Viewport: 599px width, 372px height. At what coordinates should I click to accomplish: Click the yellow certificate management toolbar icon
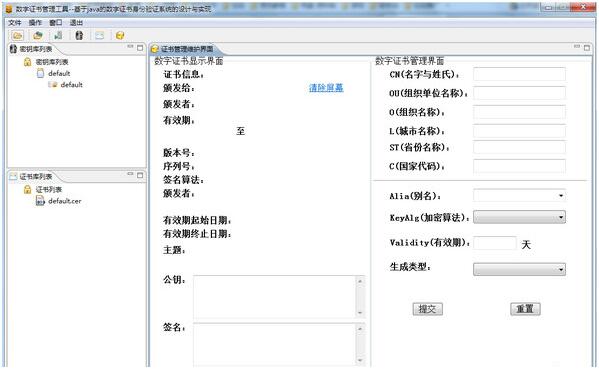tap(120, 36)
